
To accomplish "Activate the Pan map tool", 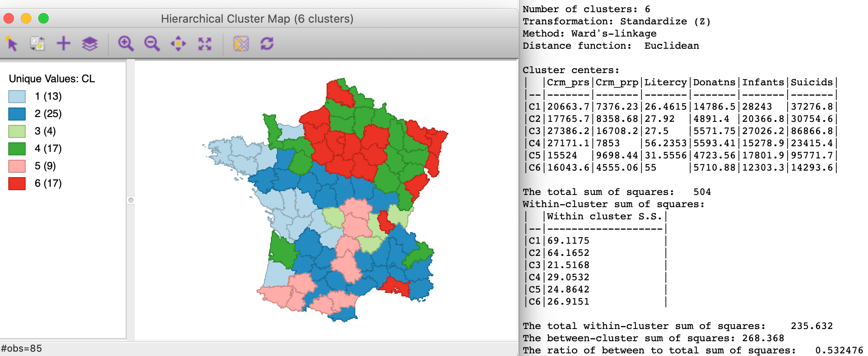I will [178, 44].
